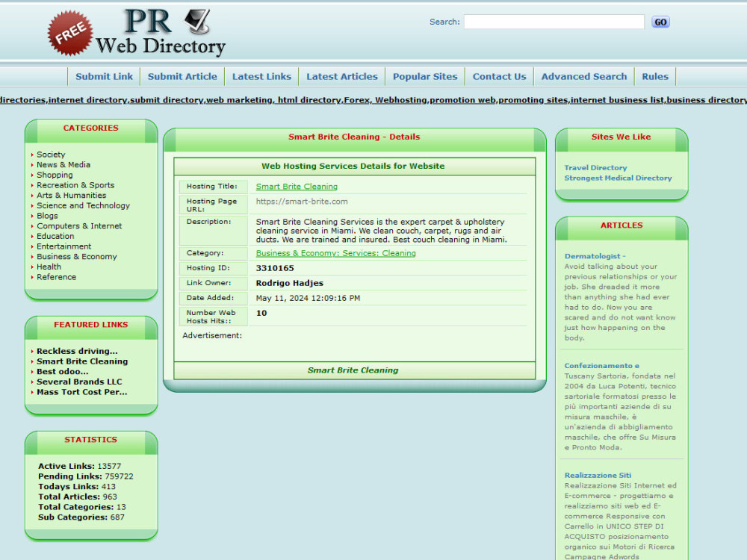Open the Dermatologist article
Image resolution: width=747 pixels, height=560 pixels.
[595, 256]
